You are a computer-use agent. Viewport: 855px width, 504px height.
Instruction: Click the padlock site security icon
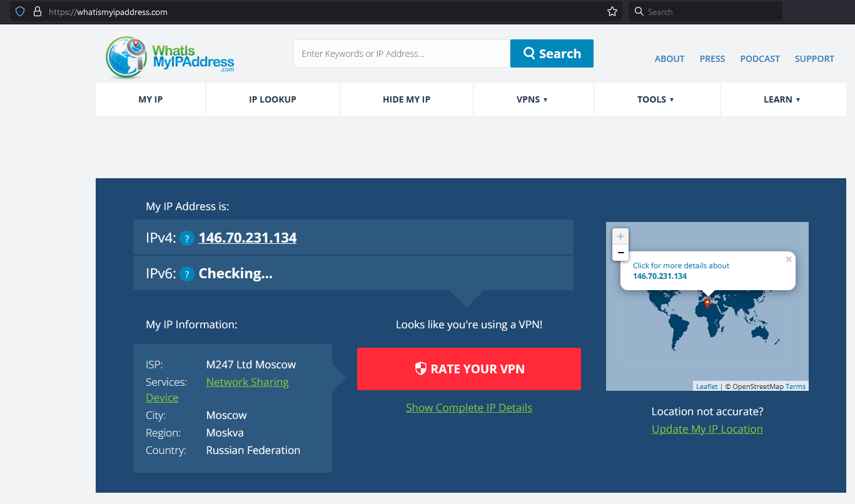tap(37, 12)
